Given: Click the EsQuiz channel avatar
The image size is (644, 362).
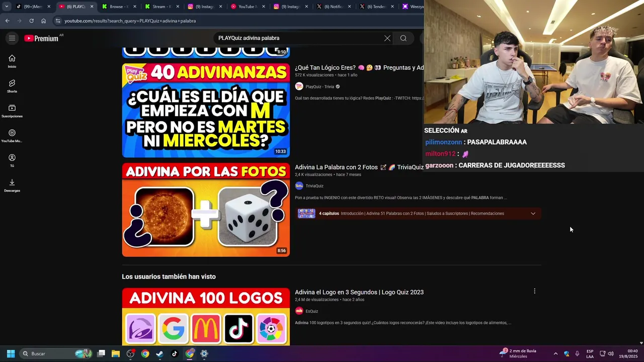Looking at the screenshot, I should [299, 311].
